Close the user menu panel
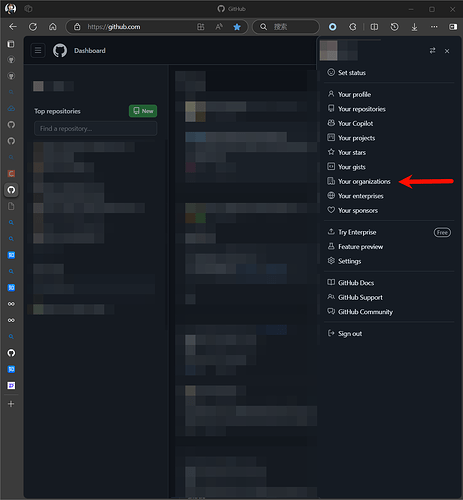 click(447, 51)
